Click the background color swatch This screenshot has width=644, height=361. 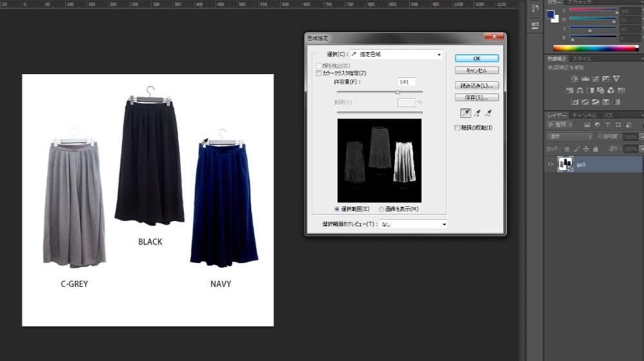(x=556, y=19)
